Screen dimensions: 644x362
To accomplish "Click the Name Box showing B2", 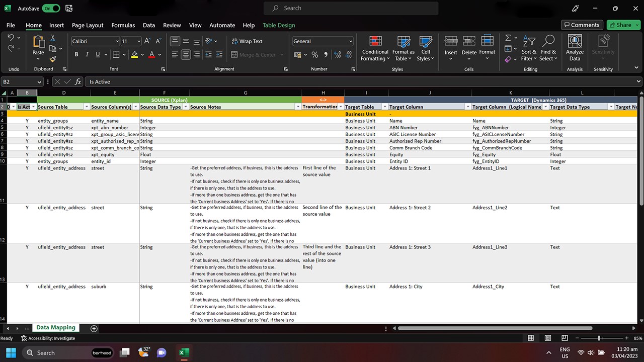I will (x=22, y=81).
